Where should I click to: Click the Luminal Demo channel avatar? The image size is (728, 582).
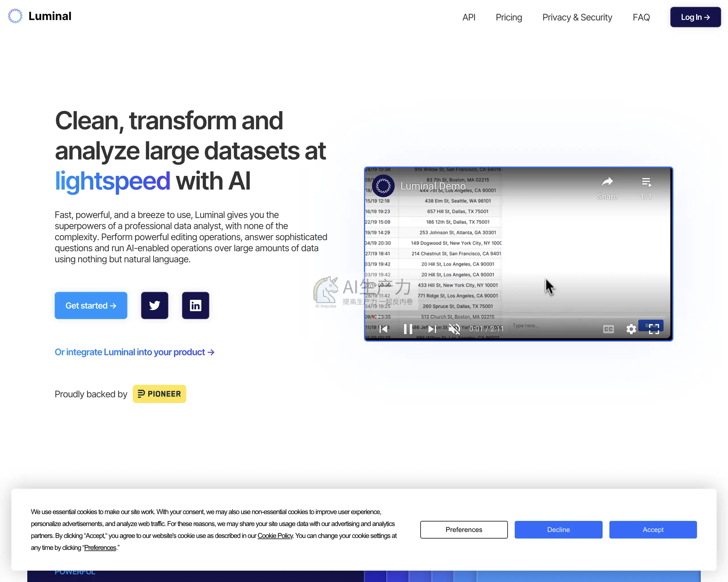pyautogui.click(x=383, y=186)
